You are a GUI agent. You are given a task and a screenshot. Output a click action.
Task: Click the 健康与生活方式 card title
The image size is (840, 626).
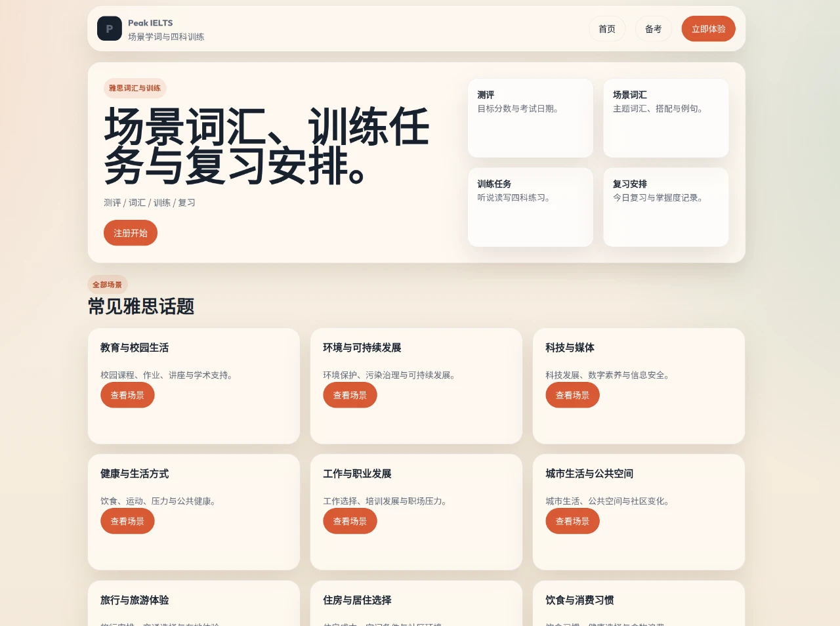pyautogui.click(x=135, y=474)
